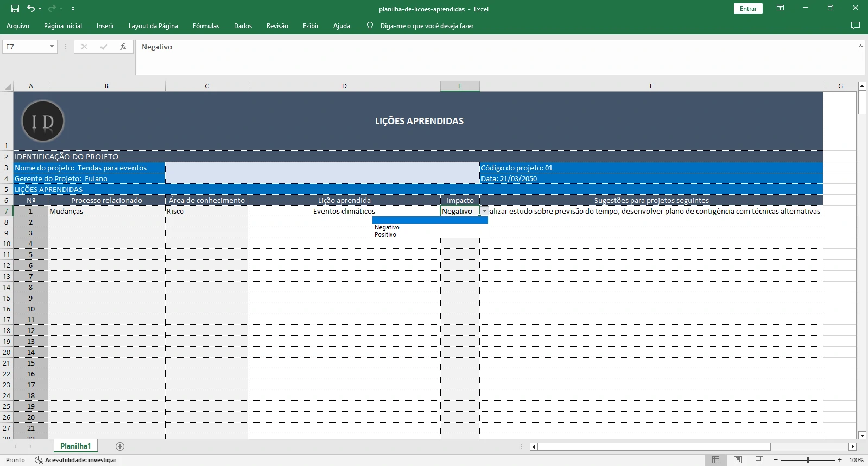This screenshot has width=868, height=466.
Task: Select the Planilha1 sheet tab
Action: pos(75,446)
